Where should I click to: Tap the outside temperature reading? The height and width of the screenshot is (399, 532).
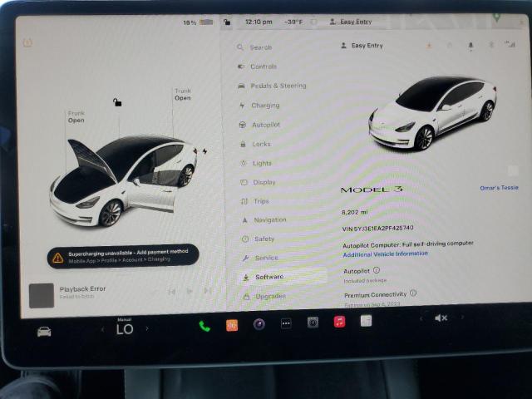[293, 22]
